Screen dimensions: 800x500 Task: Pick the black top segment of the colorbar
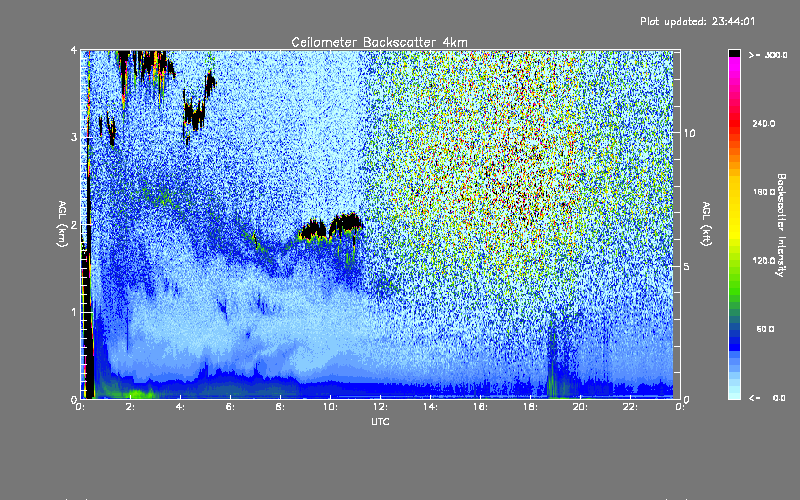[734, 54]
